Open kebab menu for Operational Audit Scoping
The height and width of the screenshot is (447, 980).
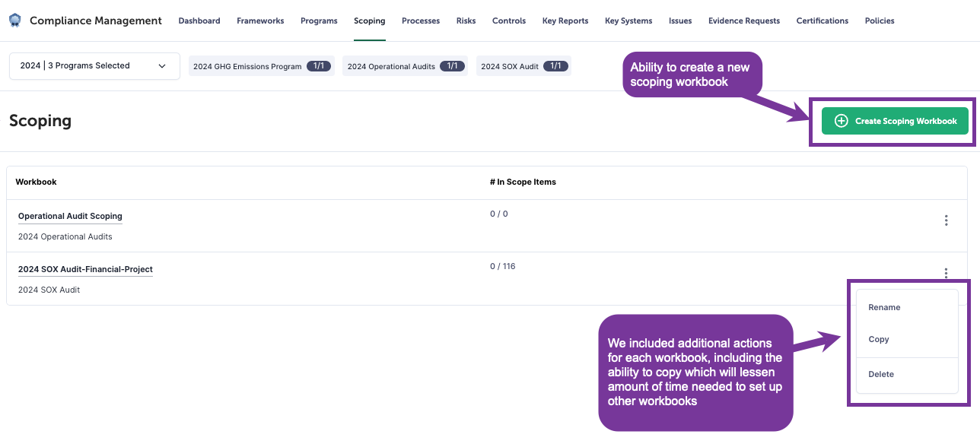[x=946, y=220]
